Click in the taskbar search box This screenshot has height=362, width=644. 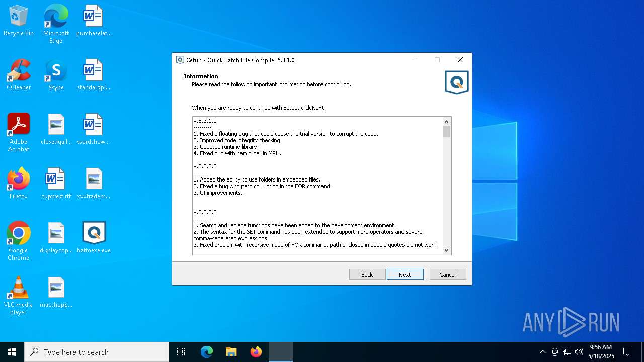click(97, 352)
